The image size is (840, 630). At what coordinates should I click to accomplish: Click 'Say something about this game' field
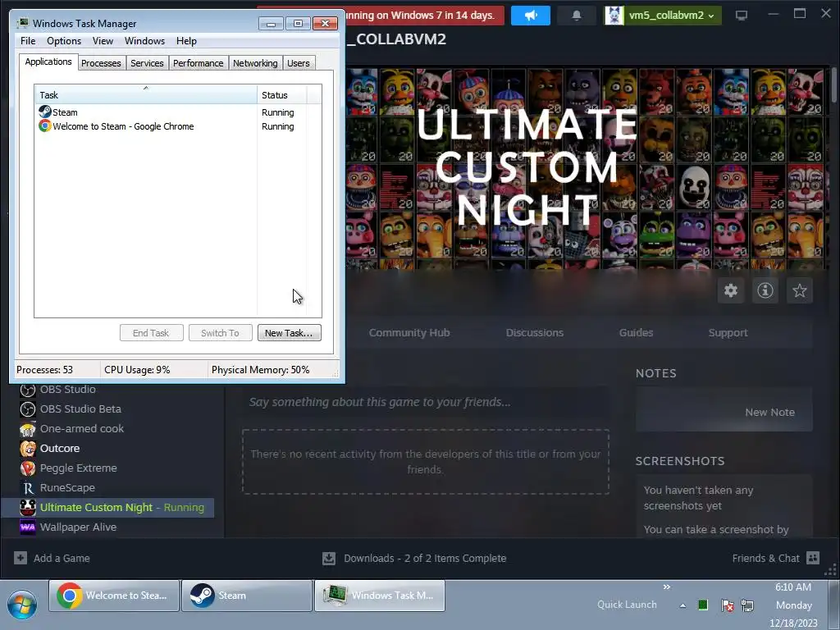(x=426, y=402)
